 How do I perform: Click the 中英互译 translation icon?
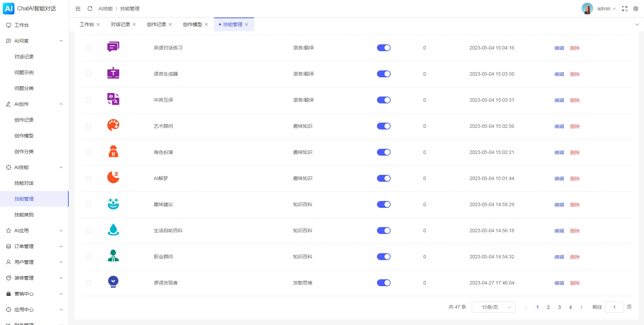(x=113, y=99)
